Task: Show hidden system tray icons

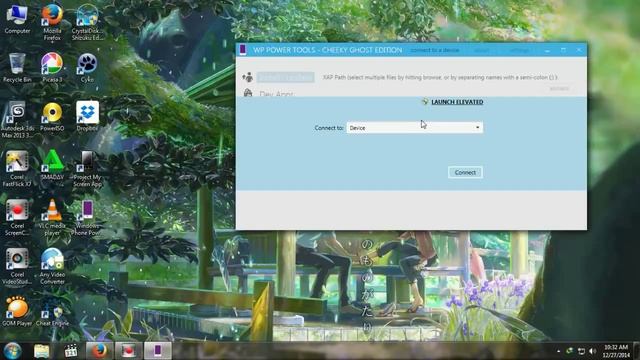Action: (x=558, y=351)
